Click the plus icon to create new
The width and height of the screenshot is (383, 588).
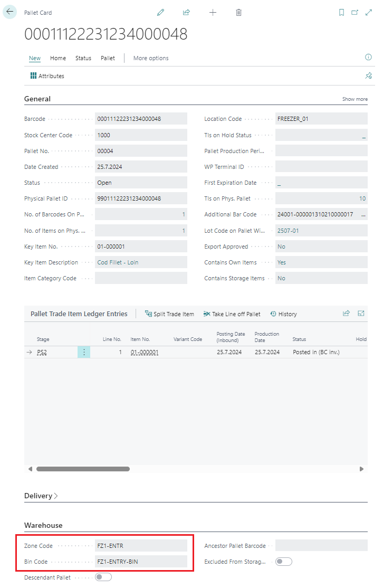[x=213, y=12]
